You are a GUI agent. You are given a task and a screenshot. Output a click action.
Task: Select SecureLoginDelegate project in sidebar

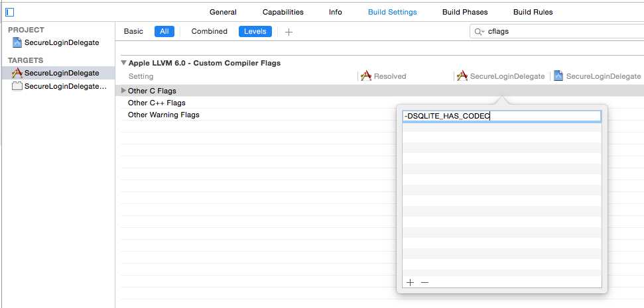pos(57,42)
